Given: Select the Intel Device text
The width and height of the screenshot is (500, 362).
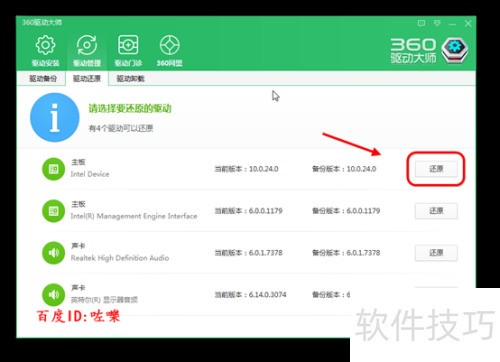Looking at the screenshot, I should click(90, 174).
